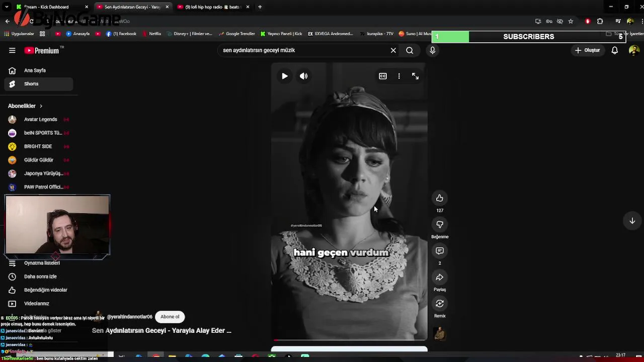
Task: Start voice search with microphone
Action: [432, 50]
